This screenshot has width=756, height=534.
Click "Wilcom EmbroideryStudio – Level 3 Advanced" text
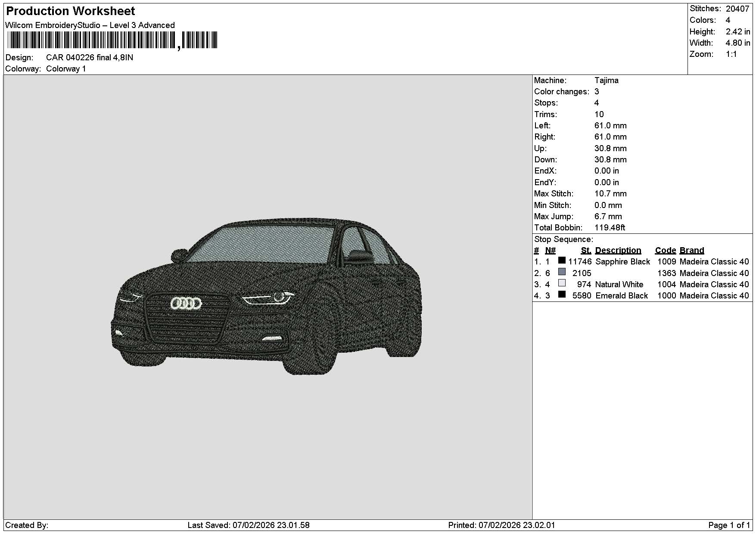tap(90, 25)
